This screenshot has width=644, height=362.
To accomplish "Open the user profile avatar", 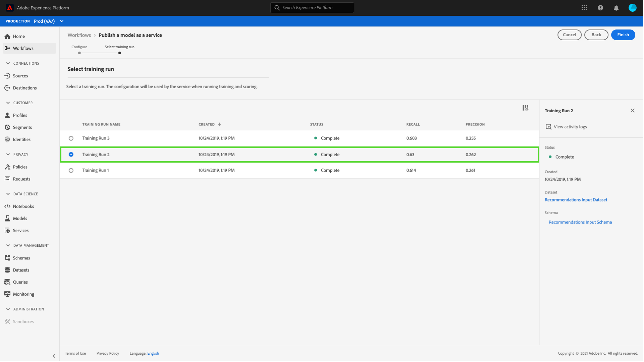I will tap(632, 8).
